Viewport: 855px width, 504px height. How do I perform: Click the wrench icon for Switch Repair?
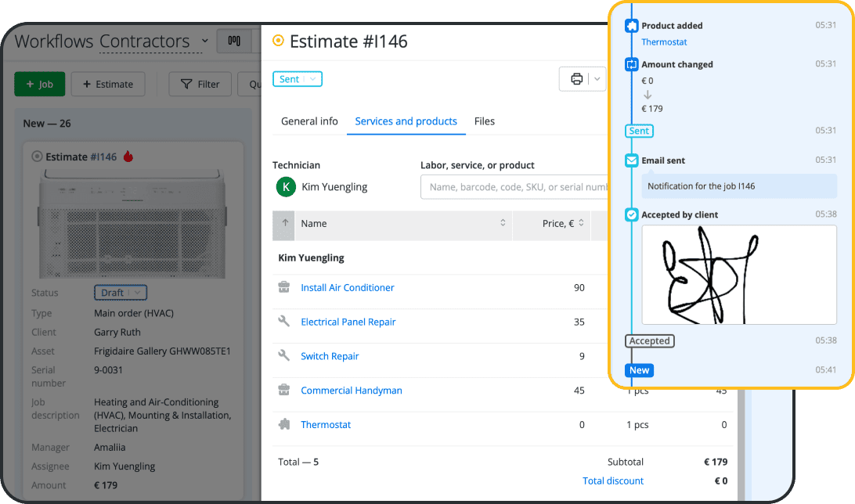tap(284, 356)
